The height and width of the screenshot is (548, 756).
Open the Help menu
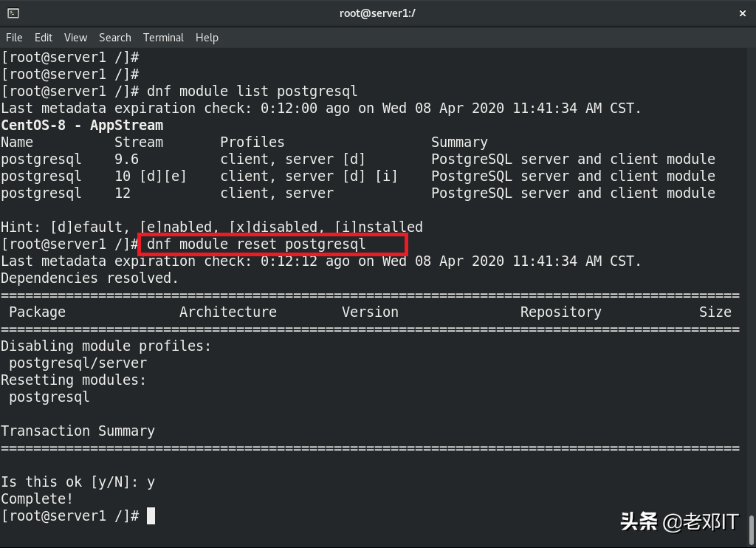(x=207, y=38)
